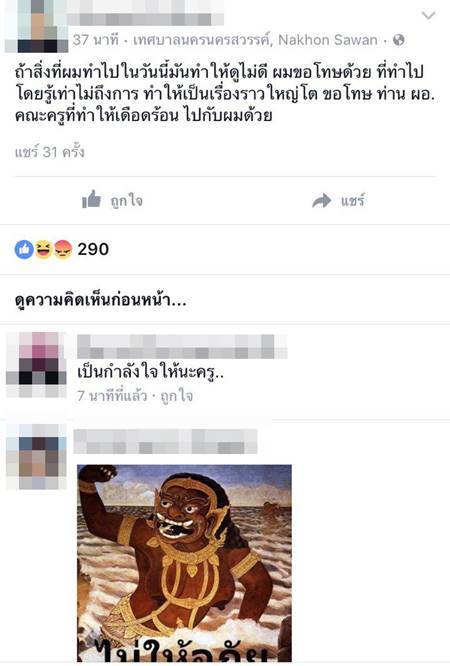Click the first commenter's blurred name

(182, 347)
